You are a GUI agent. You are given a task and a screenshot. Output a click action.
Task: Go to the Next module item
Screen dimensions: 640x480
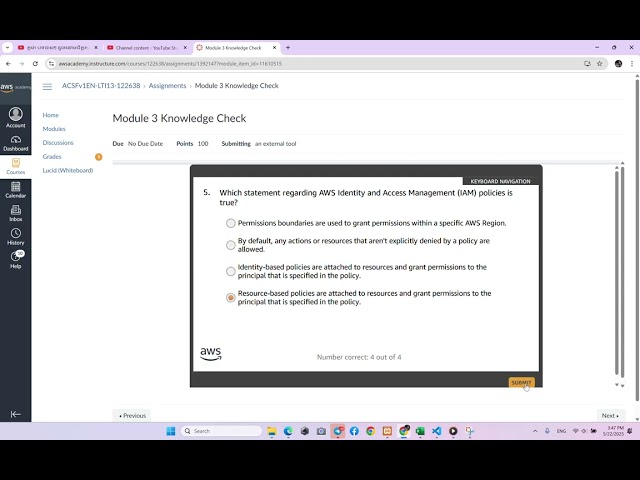click(x=610, y=416)
